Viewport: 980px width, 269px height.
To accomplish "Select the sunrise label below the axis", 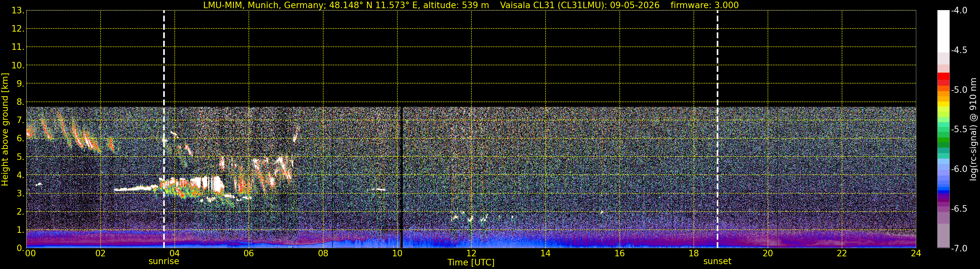I will click(x=163, y=262).
